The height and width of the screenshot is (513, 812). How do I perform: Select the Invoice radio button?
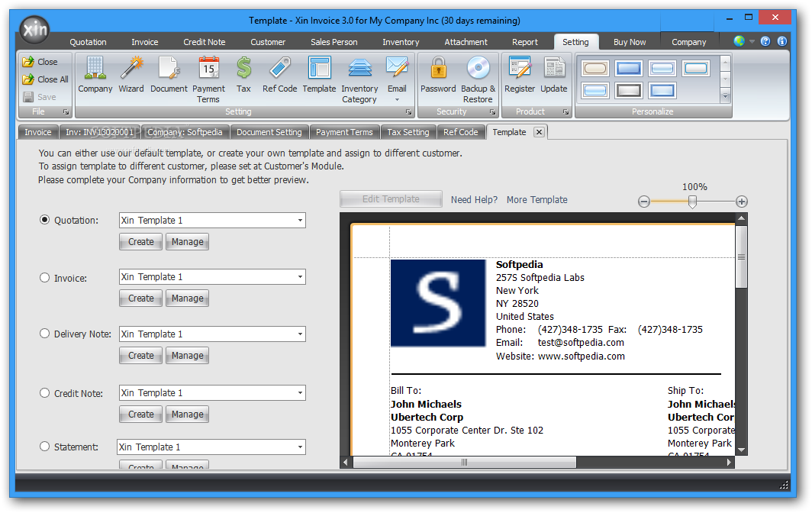(44, 278)
